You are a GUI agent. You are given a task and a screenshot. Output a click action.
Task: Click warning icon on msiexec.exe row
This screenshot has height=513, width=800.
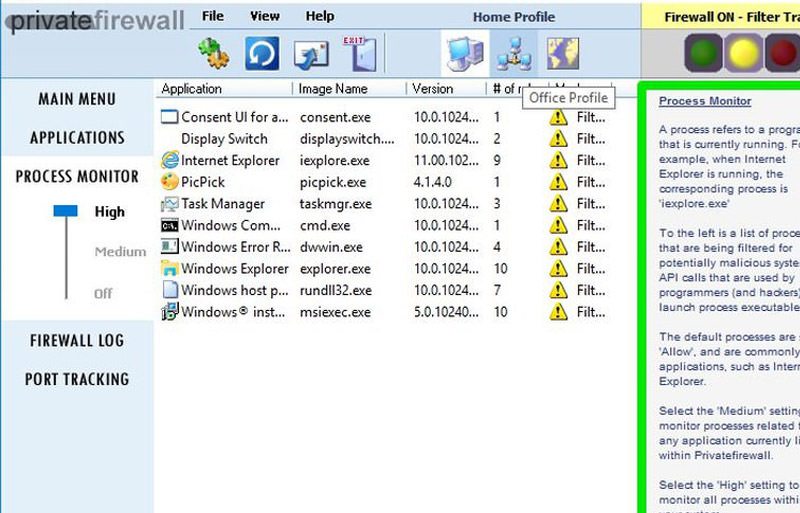[x=558, y=311]
